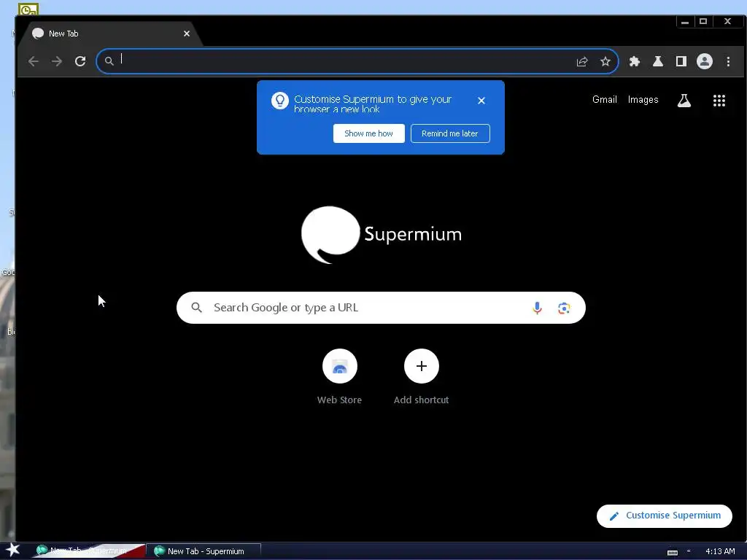This screenshot has width=747, height=560.
Task: Open the profile avatar menu
Action: pyautogui.click(x=705, y=61)
